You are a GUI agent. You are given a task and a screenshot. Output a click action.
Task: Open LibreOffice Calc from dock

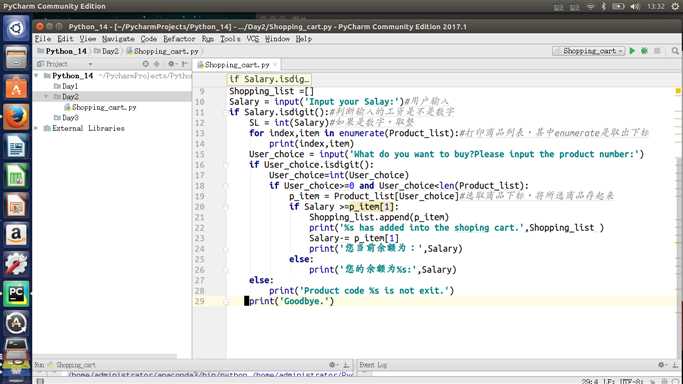pos(16,176)
